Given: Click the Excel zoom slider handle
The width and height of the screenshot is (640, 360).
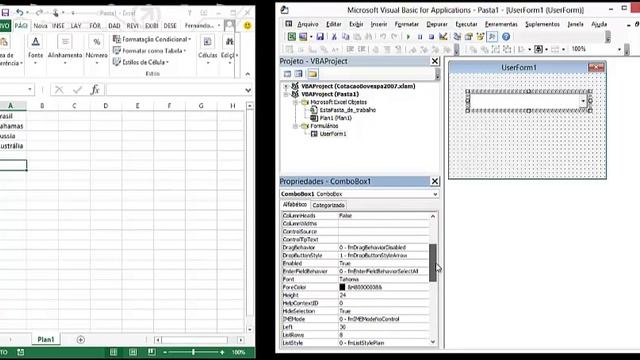Looking at the screenshot, I should [193, 352].
